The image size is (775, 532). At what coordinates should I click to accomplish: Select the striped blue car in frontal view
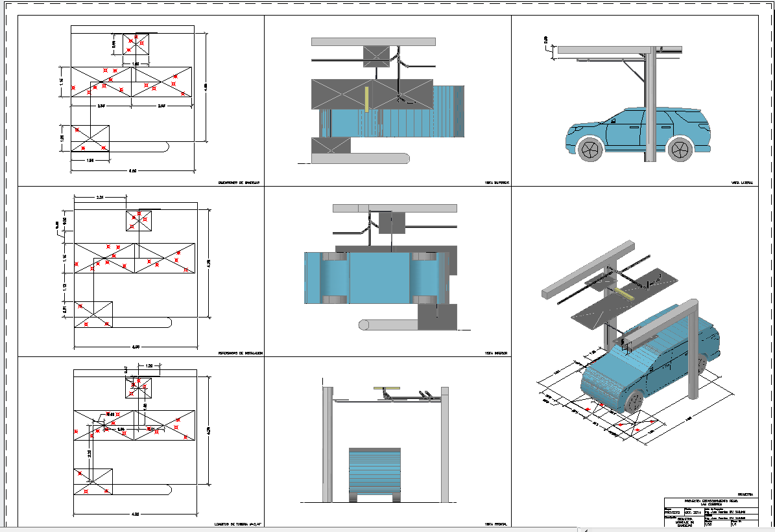(376, 471)
